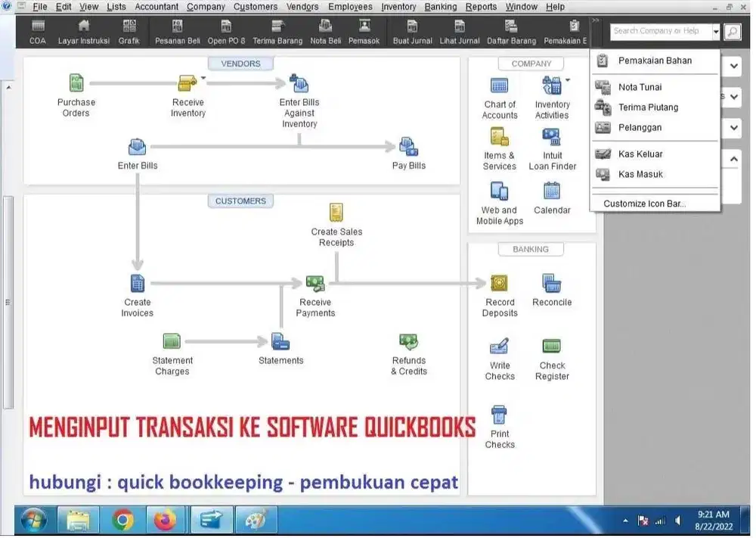Screen dimensions: 756x538
Task: Click the Receive Payments icon
Action: point(315,284)
